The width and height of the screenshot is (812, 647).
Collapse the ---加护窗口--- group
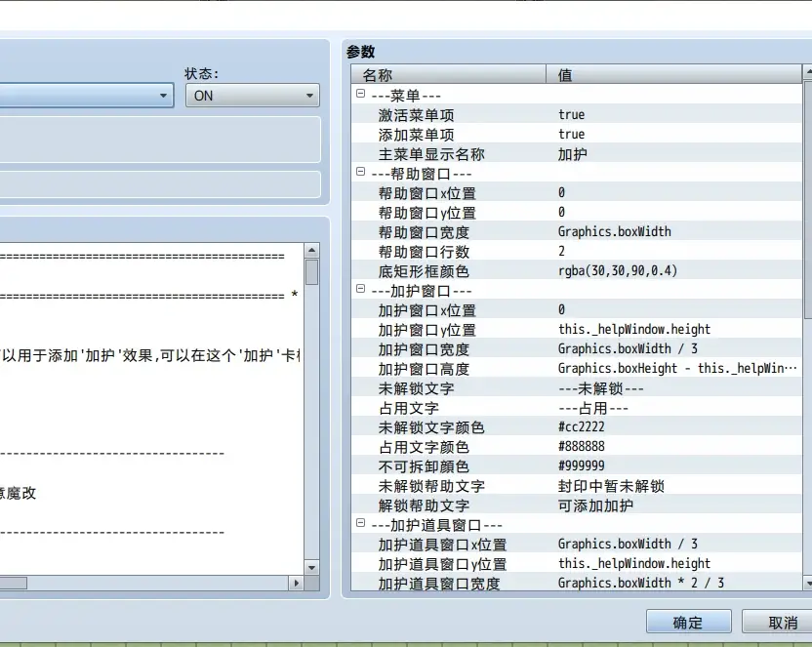point(361,289)
